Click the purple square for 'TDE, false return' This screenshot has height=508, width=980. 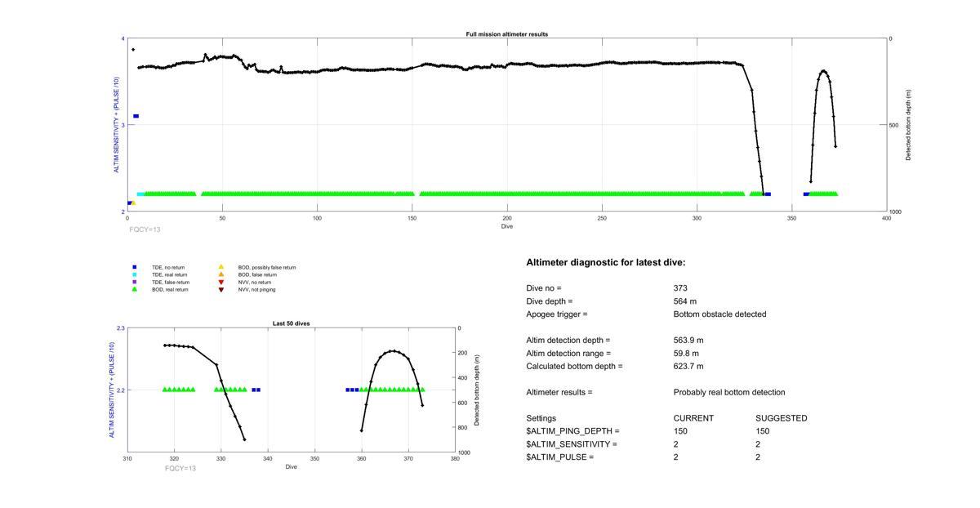(135, 282)
